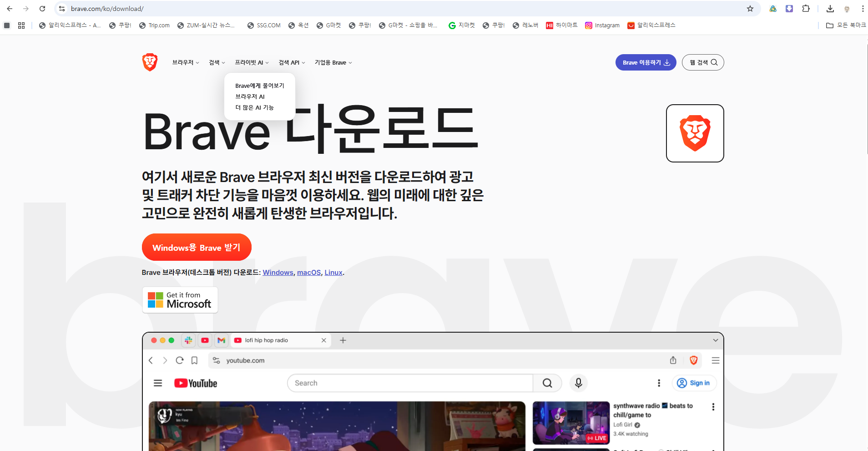The height and width of the screenshot is (451, 868).
Task: Open the extensions puzzle icon
Action: coord(806,9)
